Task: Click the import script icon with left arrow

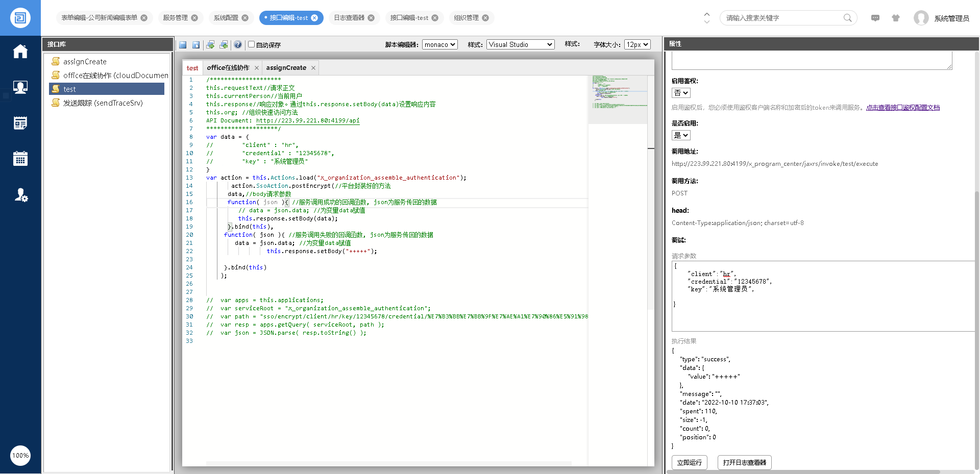Action: pyautogui.click(x=224, y=45)
